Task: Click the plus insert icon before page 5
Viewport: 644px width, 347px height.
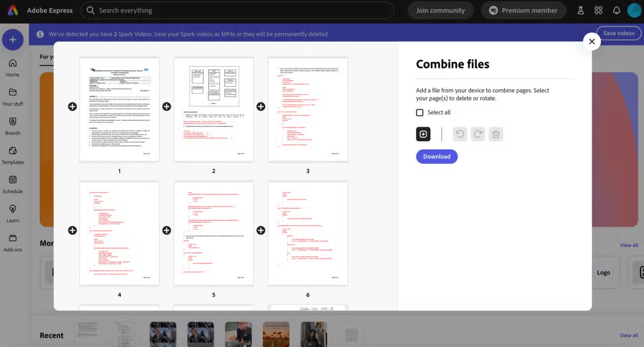Action: click(x=167, y=230)
